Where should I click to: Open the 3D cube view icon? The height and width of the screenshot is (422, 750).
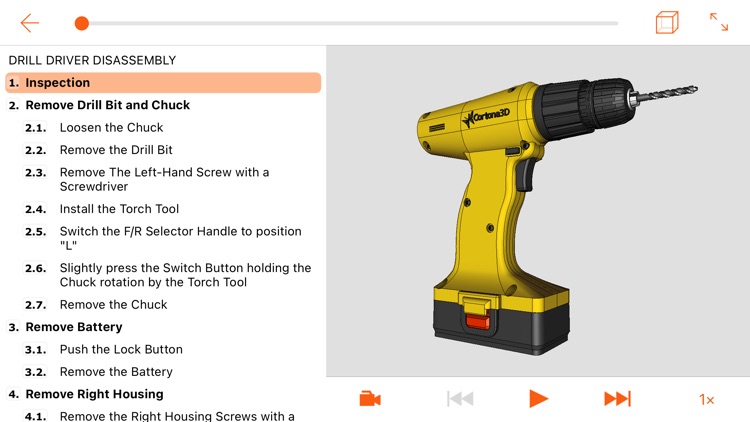[x=667, y=22]
